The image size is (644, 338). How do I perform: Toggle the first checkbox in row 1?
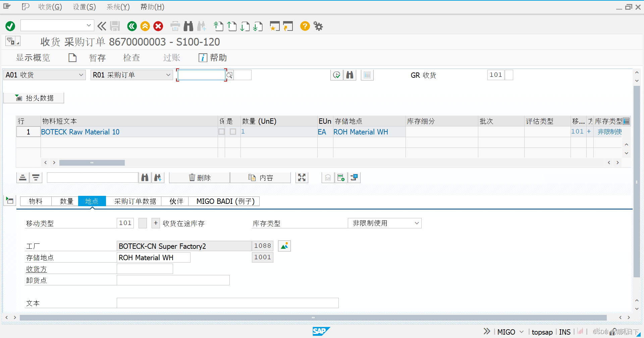pyautogui.click(x=222, y=131)
